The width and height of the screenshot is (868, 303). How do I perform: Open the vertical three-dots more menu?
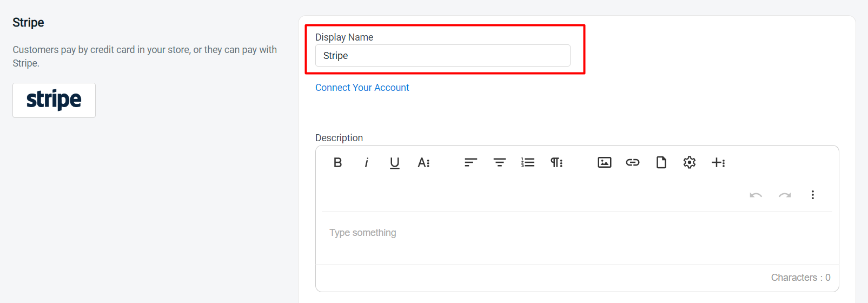pos(813,195)
